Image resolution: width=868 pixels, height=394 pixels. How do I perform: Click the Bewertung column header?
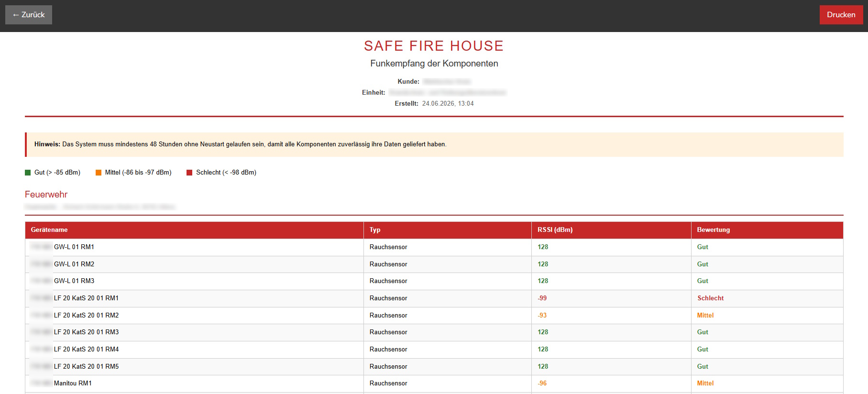pos(713,230)
